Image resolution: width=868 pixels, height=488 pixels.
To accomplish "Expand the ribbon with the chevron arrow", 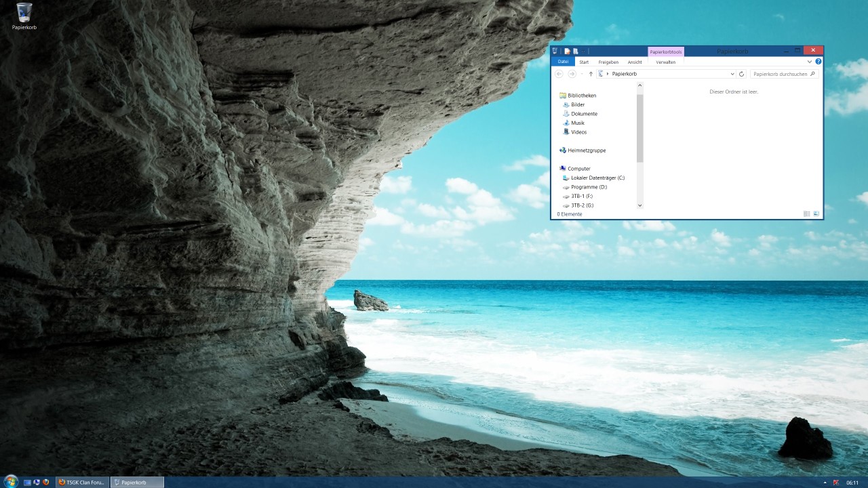I will pos(810,62).
